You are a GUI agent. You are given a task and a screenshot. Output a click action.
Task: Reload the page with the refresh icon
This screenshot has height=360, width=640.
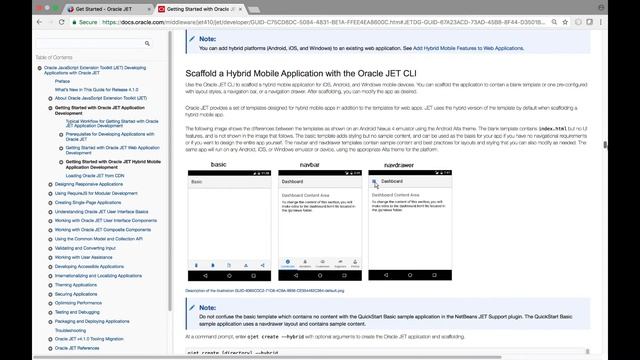pos(62,22)
